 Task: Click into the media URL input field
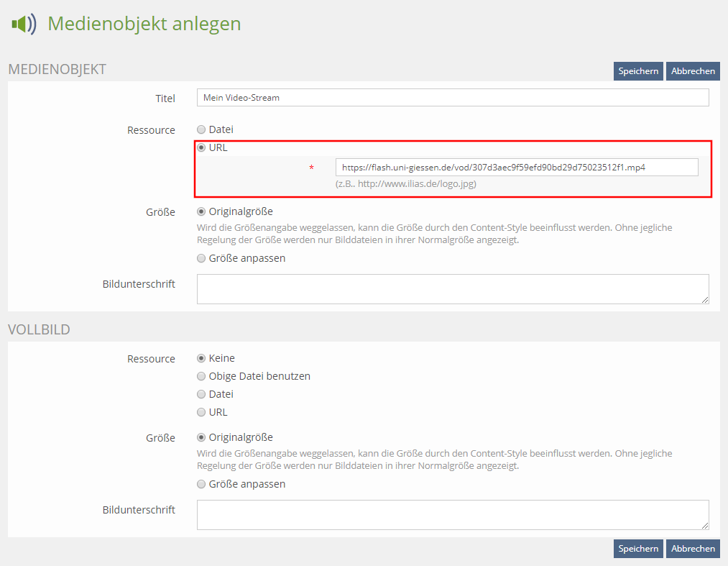click(516, 168)
